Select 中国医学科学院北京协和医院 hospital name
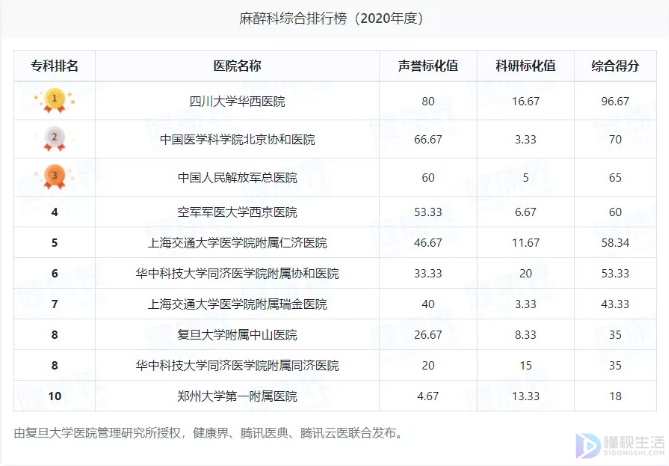Image resolution: width=669 pixels, height=466 pixels. [x=237, y=139]
